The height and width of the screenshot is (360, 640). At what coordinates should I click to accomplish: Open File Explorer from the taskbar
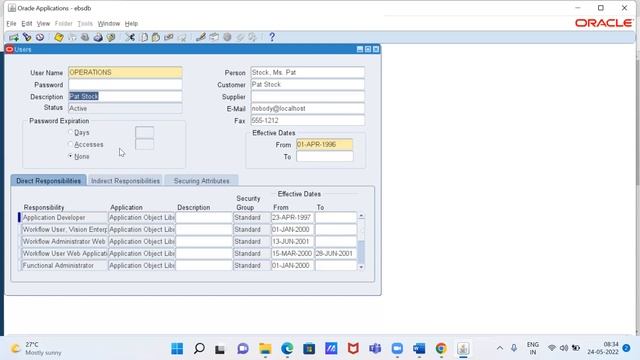pos(265,349)
